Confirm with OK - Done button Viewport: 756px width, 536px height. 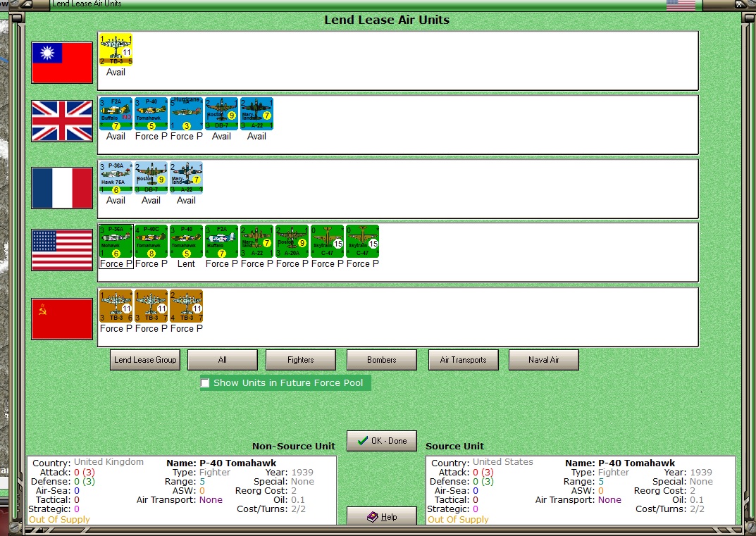pyautogui.click(x=382, y=440)
